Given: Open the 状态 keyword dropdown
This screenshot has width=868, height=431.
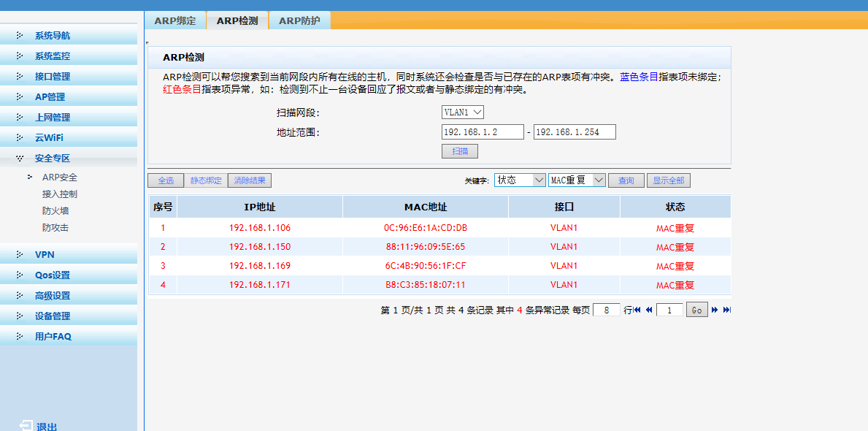Looking at the screenshot, I should click(520, 180).
